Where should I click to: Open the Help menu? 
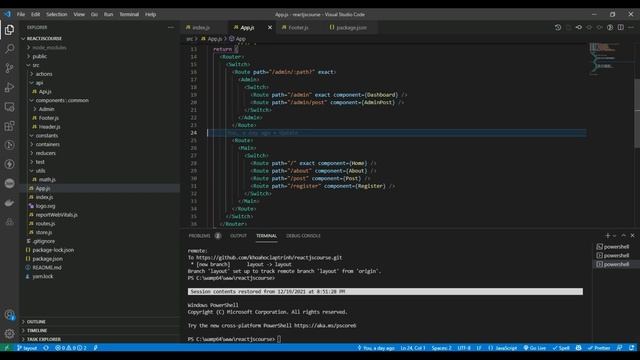pyautogui.click(x=150, y=14)
